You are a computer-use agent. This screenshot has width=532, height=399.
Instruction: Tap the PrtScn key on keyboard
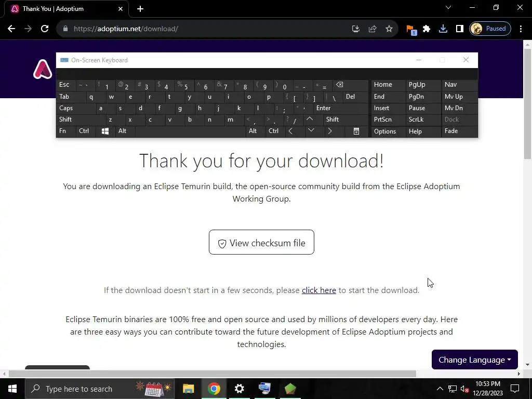click(388, 119)
